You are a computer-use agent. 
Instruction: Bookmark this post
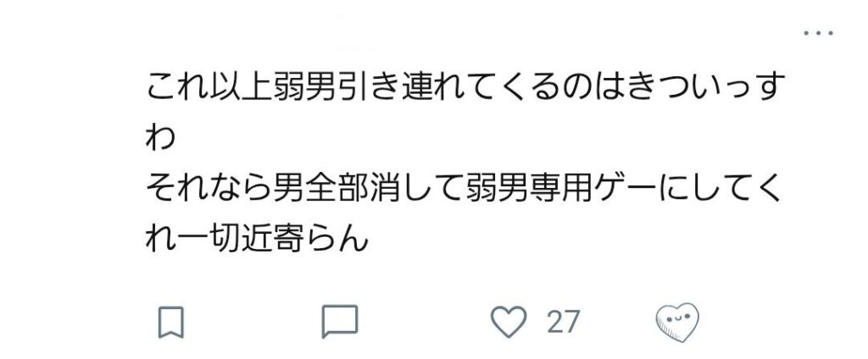170,323
